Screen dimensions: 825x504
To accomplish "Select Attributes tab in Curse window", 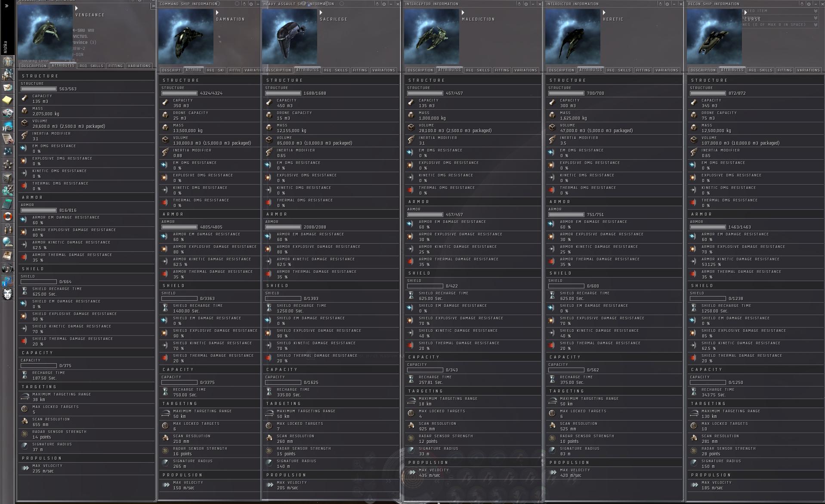I will tap(732, 70).
